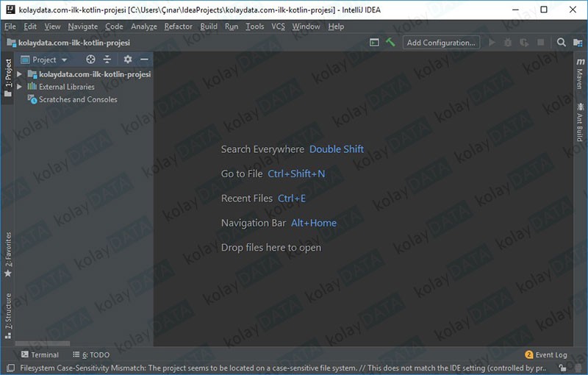Open the 6: TODO tool window
Image resolution: width=588 pixels, height=375 pixels.
tap(91, 354)
